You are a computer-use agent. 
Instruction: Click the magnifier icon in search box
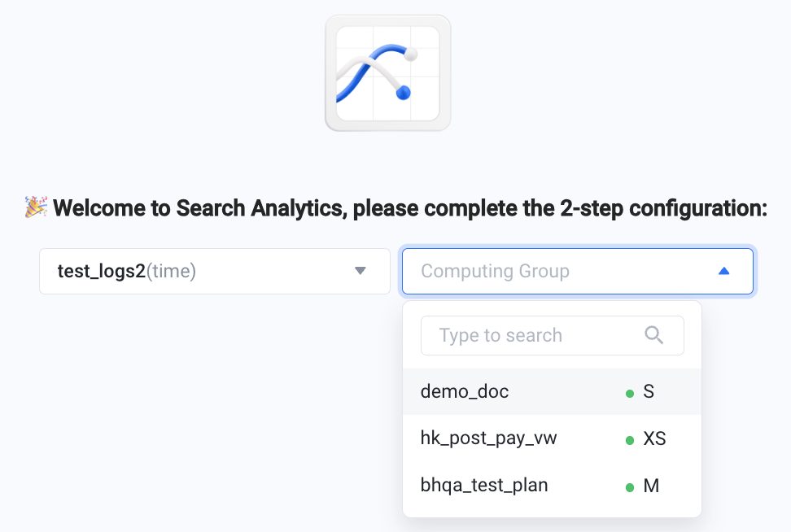point(653,335)
